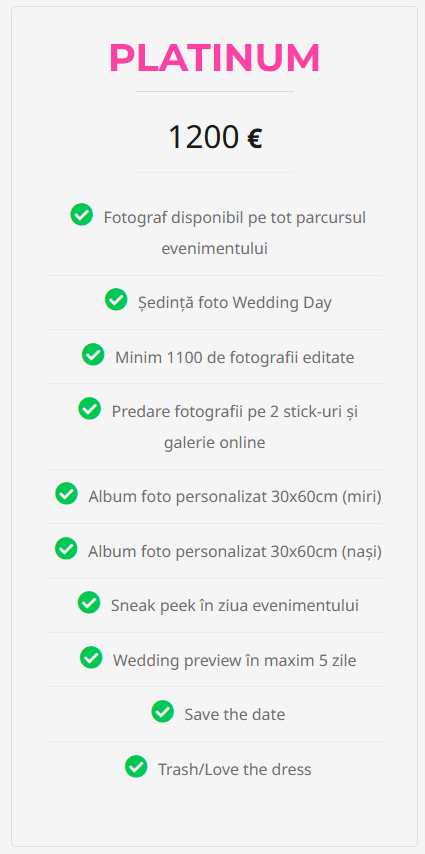Select the Sneak peek în ziua evenimentului text
This screenshot has height=854, width=425.
[x=235, y=606]
